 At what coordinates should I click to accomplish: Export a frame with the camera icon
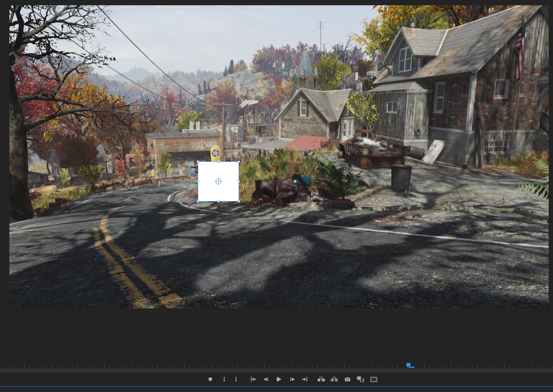(347, 379)
